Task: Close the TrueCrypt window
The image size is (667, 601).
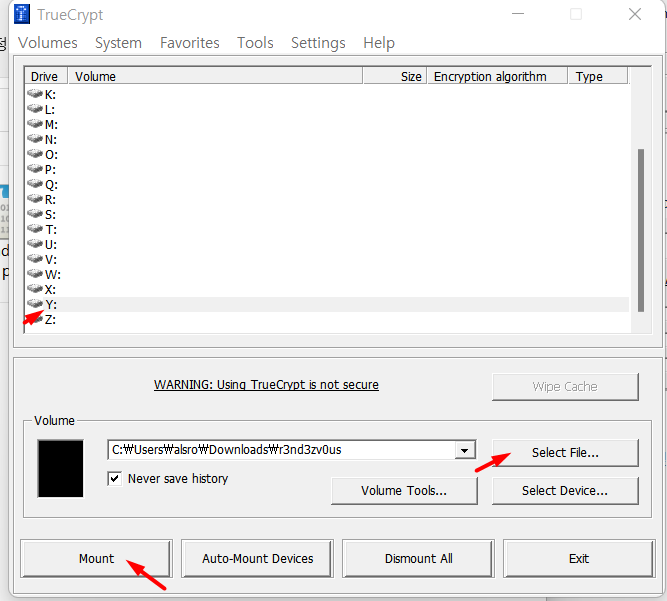Action: 635,14
